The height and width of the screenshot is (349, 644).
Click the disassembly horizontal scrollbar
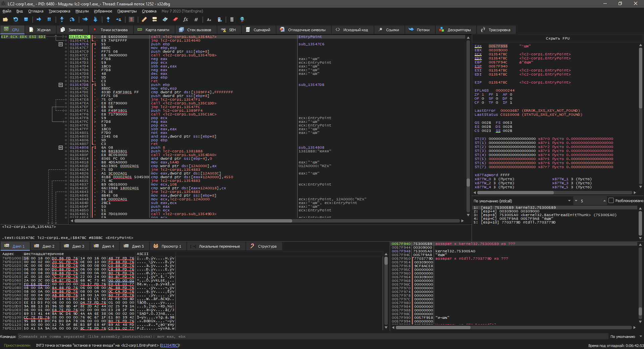[x=183, y=221]
